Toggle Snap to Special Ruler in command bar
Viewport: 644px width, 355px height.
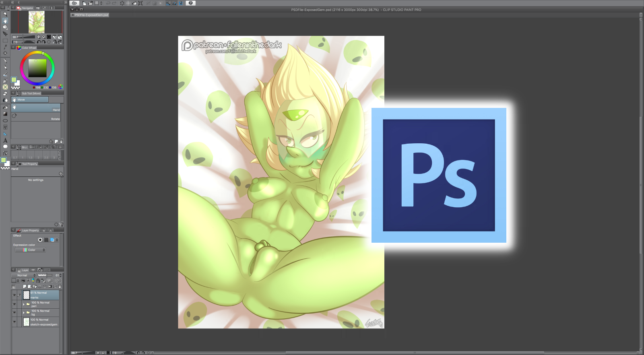pyautogui.click(x=174, y=3)
